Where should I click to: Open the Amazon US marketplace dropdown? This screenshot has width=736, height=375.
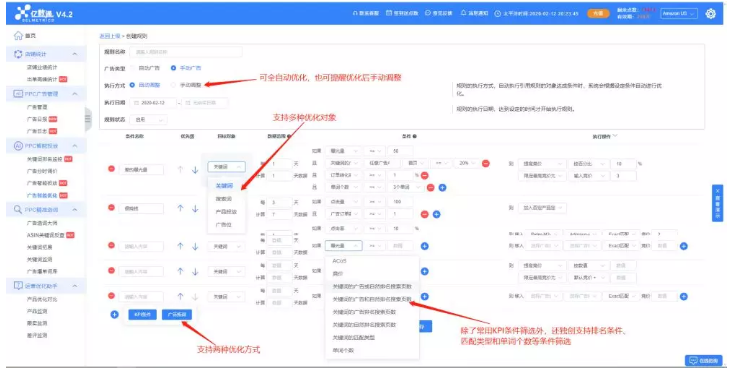[679, 14]
